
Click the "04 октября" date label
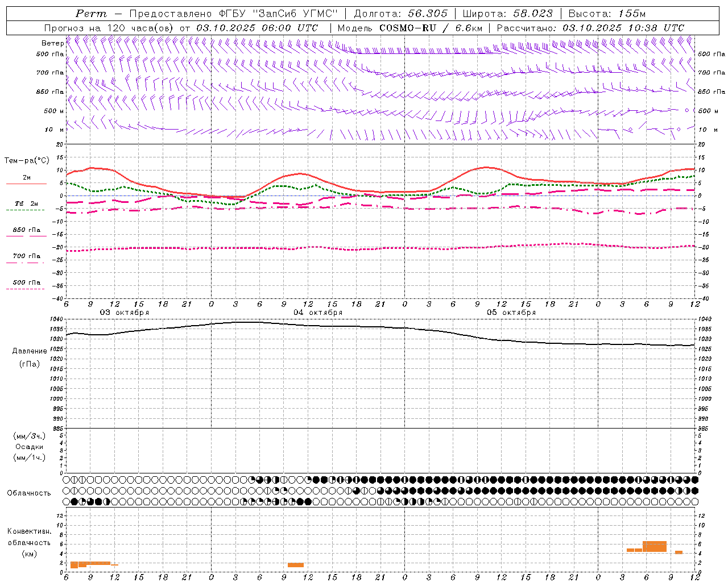pos(318,313)
